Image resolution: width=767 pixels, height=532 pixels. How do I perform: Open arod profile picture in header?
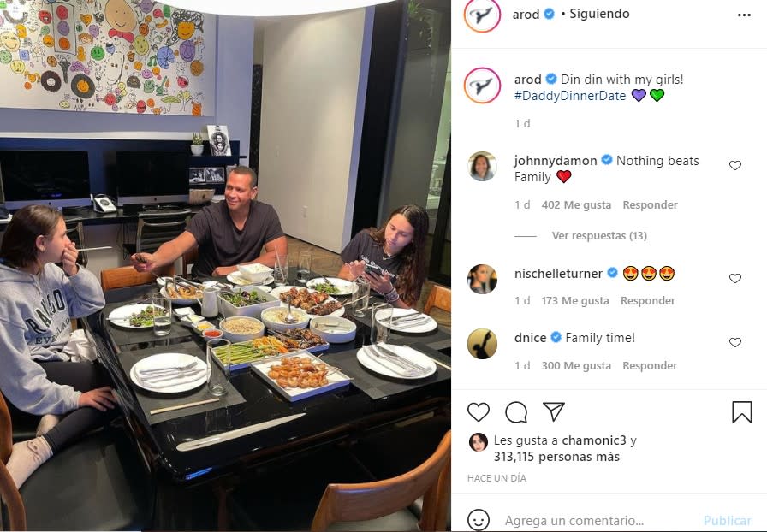pyautogui.click(x=482, y=15)
